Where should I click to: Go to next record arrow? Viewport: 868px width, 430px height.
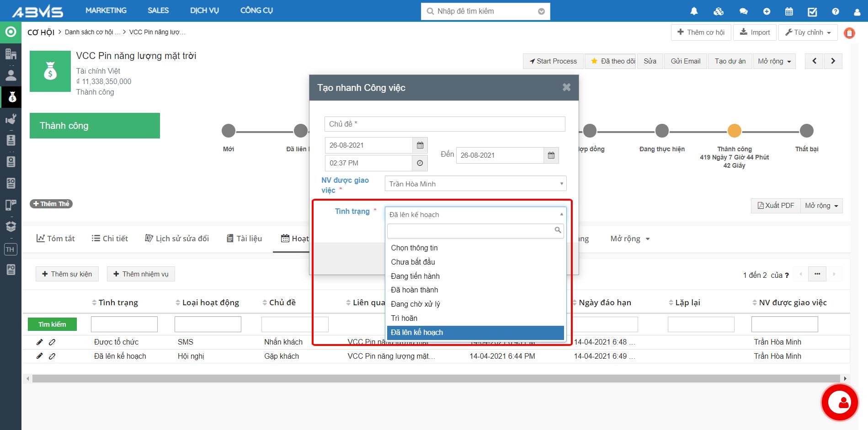click(x=833, y=61)
